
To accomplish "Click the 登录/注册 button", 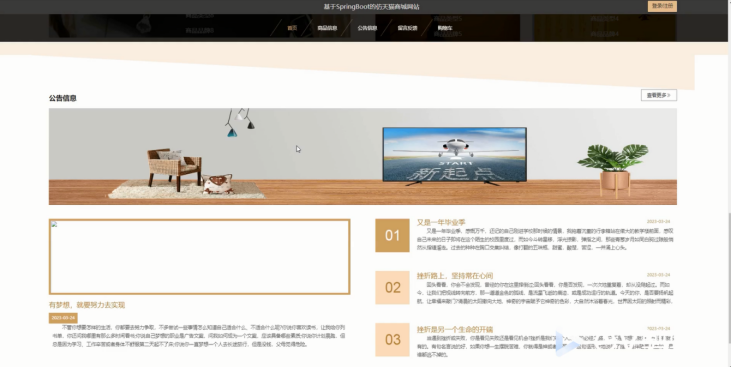I will point(662,6).
